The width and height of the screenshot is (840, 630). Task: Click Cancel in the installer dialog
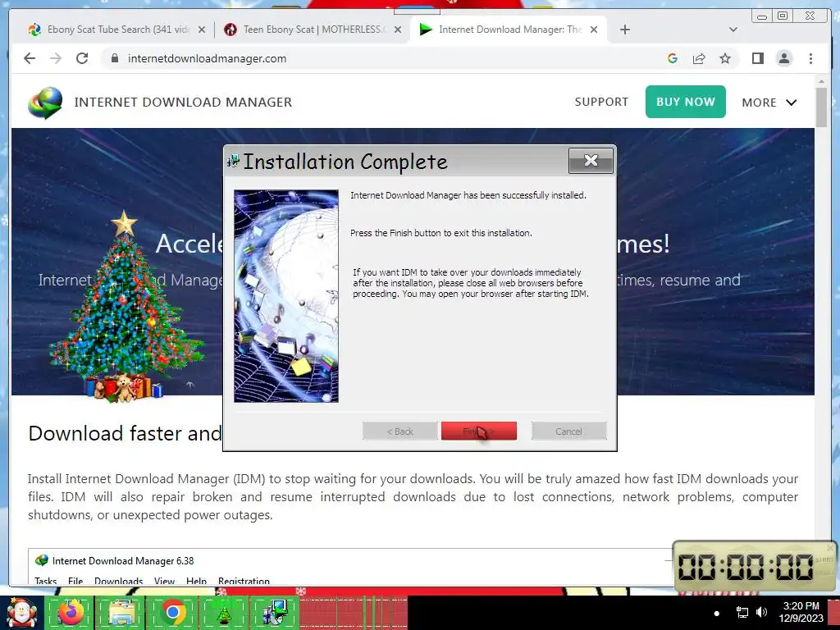point(569,431)
